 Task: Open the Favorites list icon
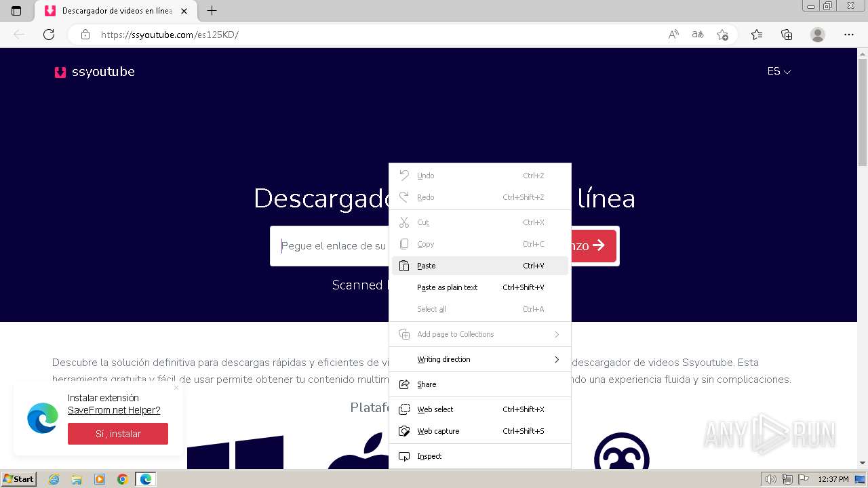757,35
